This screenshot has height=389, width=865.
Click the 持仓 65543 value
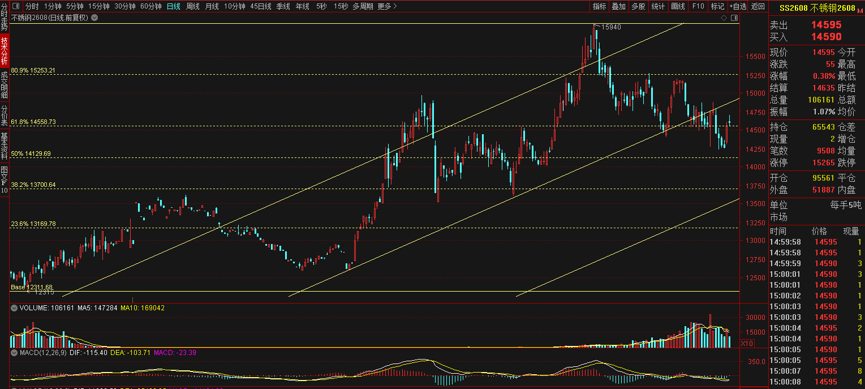point(825,126)
